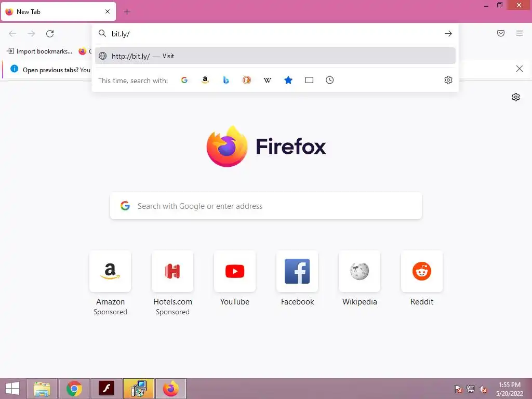Search history with the clock icon
Viewport: 532px width, 399px height.
(x=330, y=80)
